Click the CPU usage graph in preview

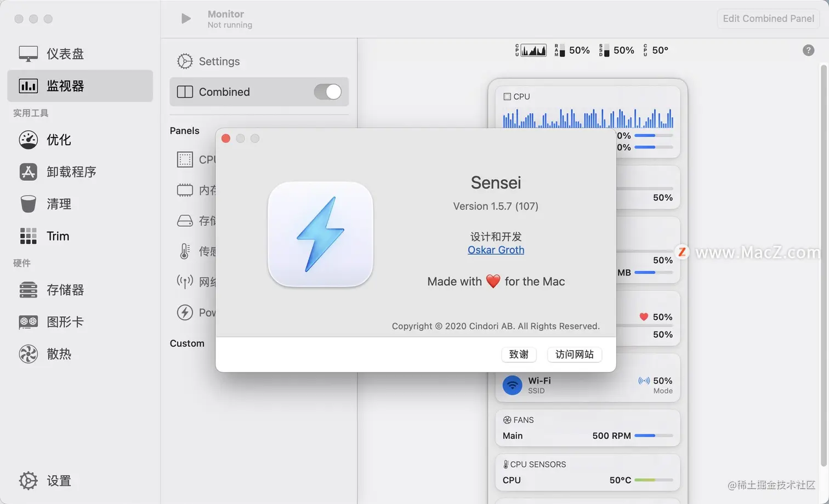pyautogui.click(x=588, y=118)
